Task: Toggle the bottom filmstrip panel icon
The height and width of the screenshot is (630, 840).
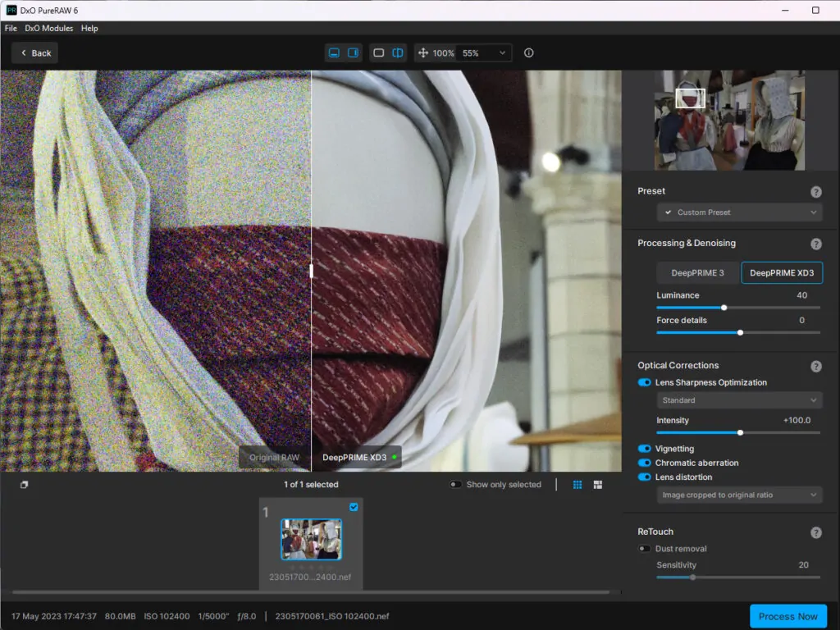Action: click(334, 52)
